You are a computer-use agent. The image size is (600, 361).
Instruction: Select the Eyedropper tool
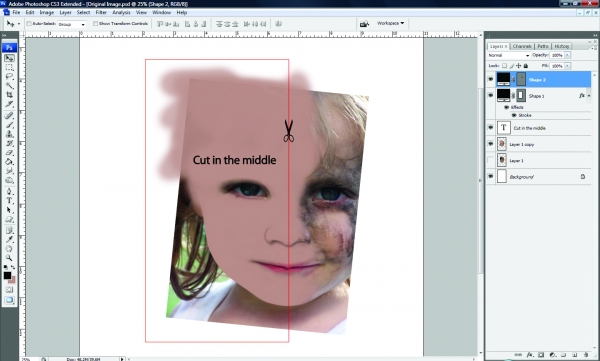10,239
